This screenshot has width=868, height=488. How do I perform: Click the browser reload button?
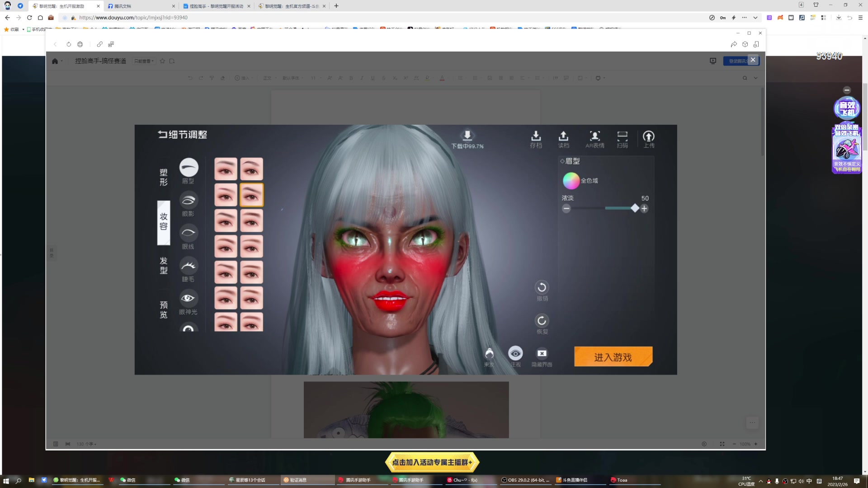point(29,18)
